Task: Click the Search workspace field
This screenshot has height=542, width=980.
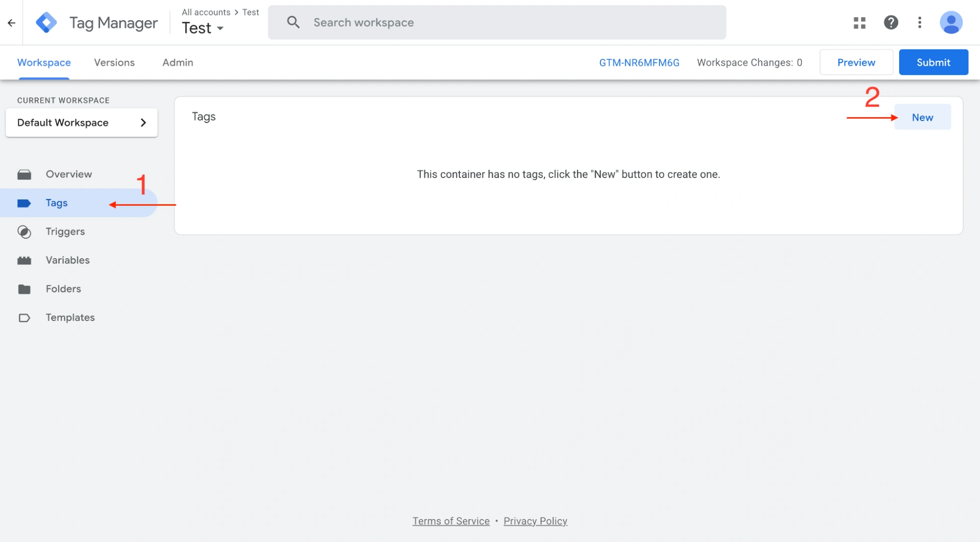Action: [x=497, y=23]
